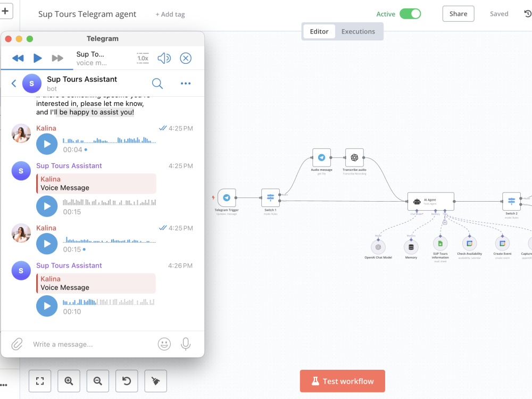Play Kalina's 00:15 voice message

[x=47, y=244]
